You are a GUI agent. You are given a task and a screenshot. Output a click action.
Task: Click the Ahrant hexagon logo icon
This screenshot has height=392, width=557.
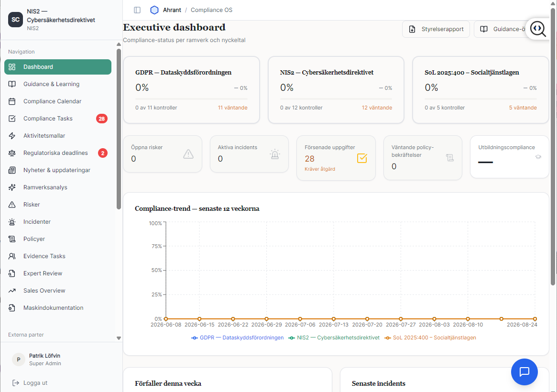coord(154,10)
